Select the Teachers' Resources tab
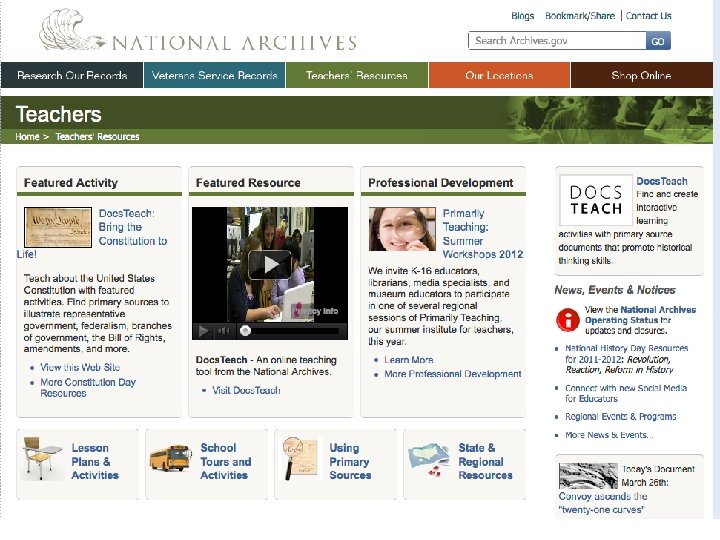720x540 pixels. 357,75
